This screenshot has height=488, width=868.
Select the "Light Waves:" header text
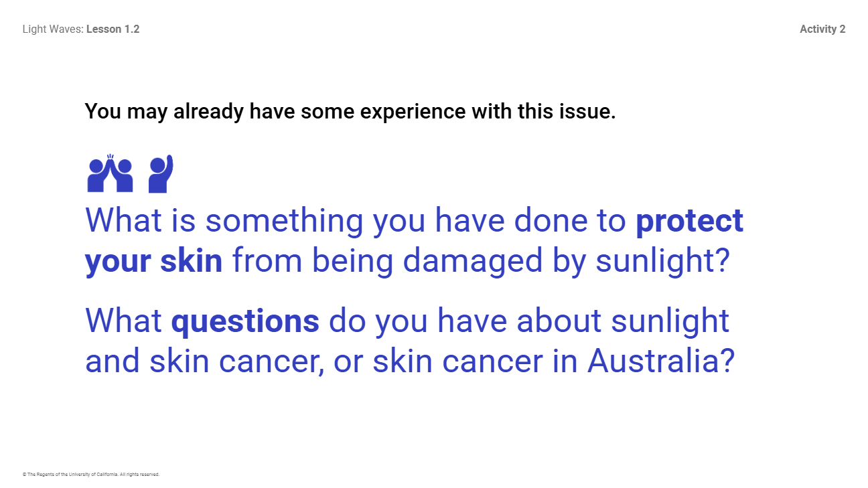(x=53, y=29)
